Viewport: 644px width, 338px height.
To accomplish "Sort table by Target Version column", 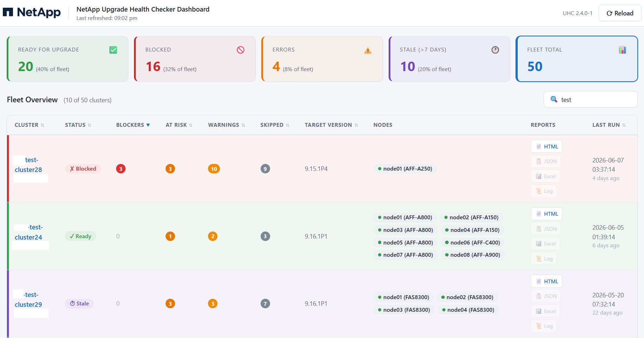I will pos(331,125).
